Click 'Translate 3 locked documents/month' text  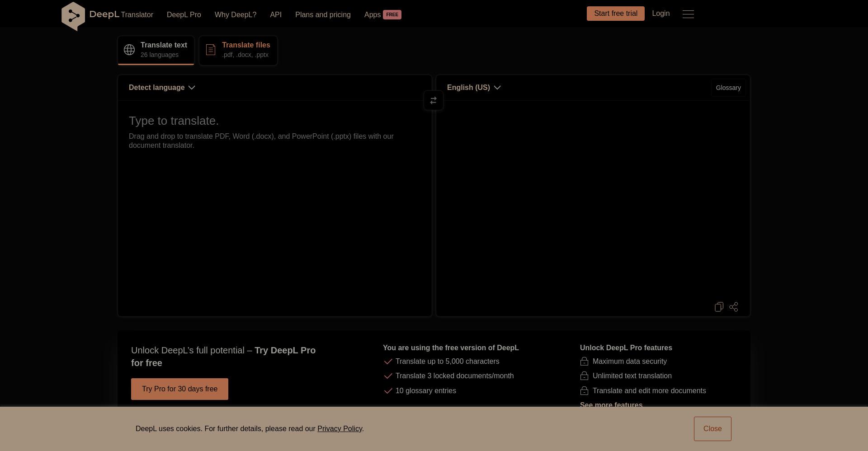coord(454,376)
